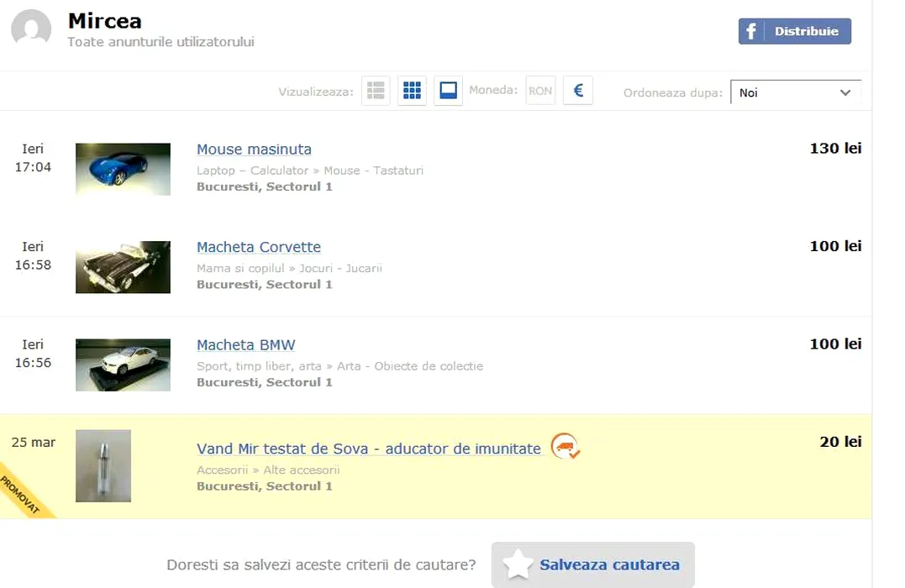Open Vand Mir testat de Sova ad
This screenshot has height=588, width=905.
(x=368, y=449)
